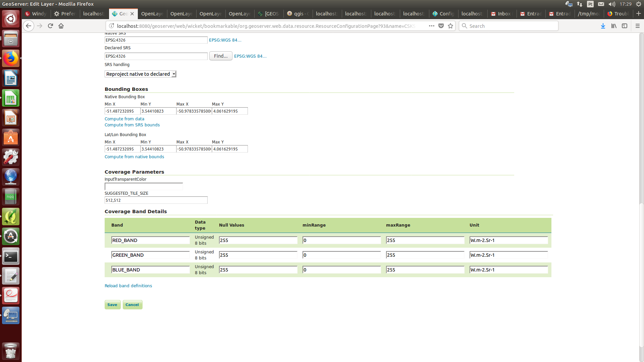Open Firefox hamburger menu
This screenshot has width=644, height=362.
(638, 26)
